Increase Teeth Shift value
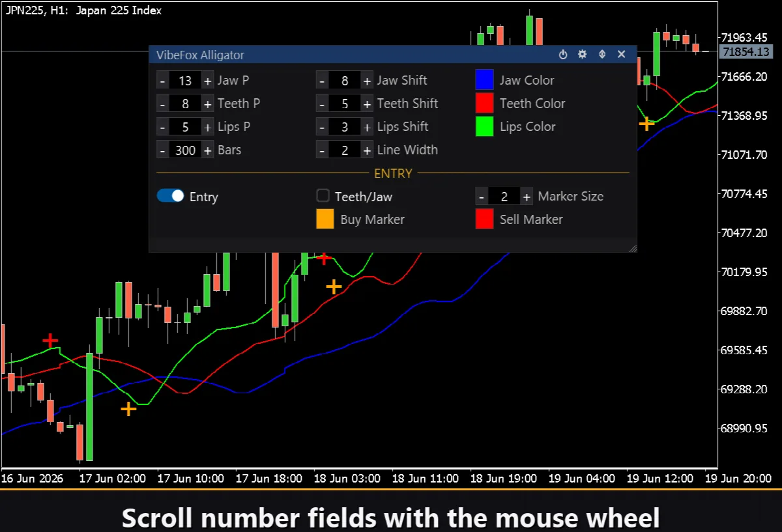 (x=367, y=104)
